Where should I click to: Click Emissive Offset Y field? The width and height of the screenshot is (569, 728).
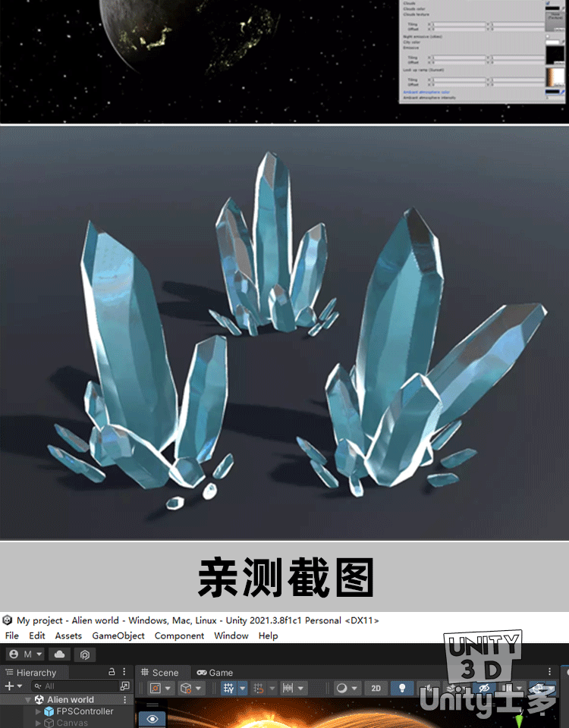click(519, 62)
